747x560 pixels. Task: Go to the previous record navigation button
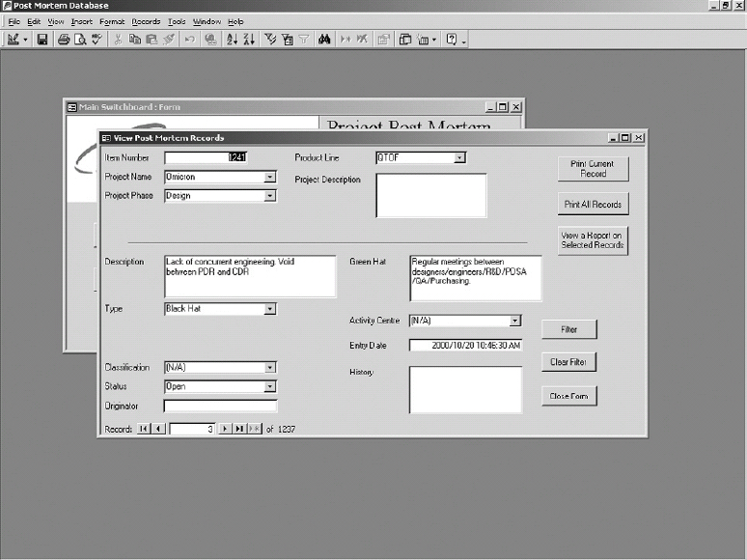(158, 429)
